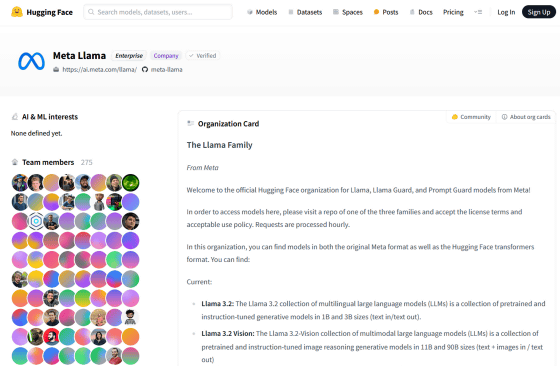The image size is (560, 366).
Task: Click the Llama 3.2 bold text
Action: (x=218, y=304)
